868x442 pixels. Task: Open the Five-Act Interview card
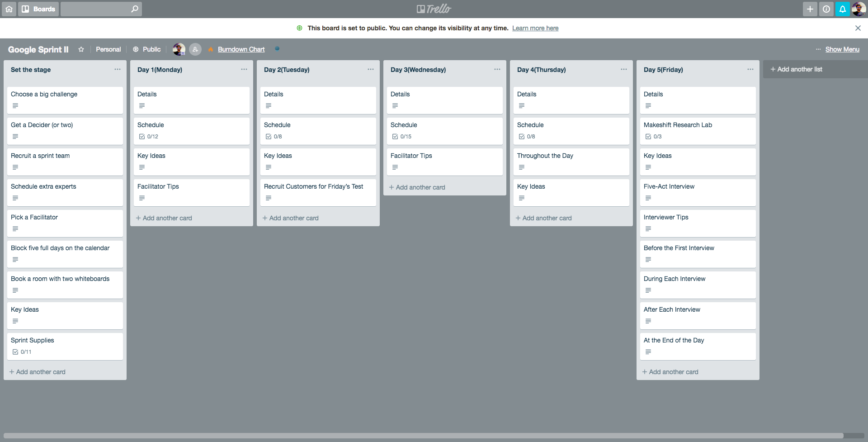pos(698,192)
